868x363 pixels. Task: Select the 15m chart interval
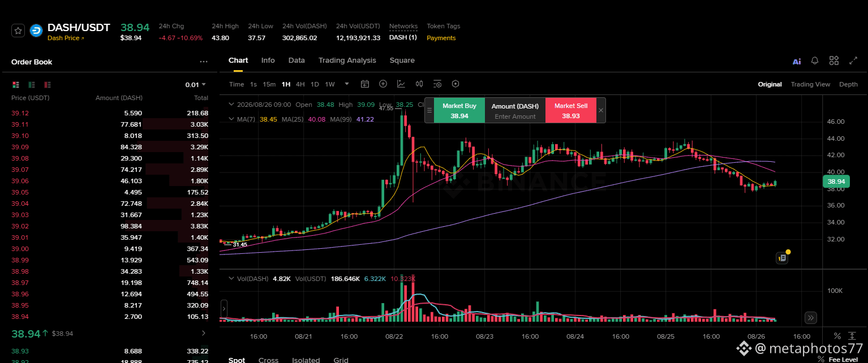click(269, 84)
